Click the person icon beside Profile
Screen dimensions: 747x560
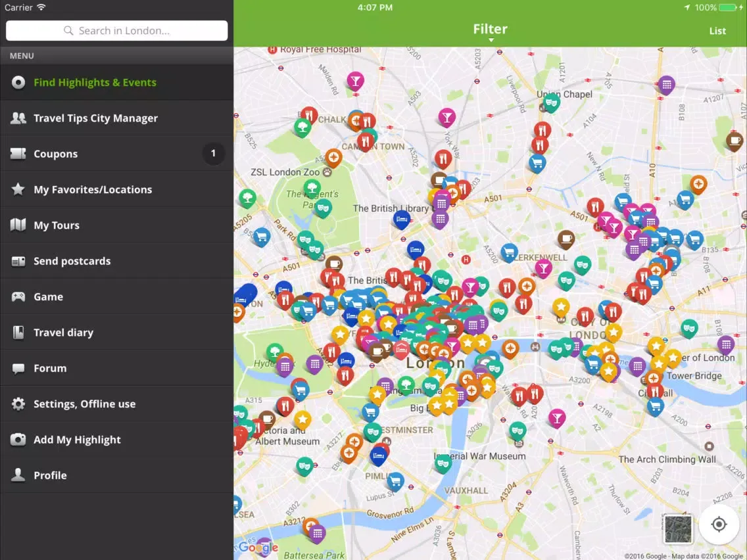18,475
